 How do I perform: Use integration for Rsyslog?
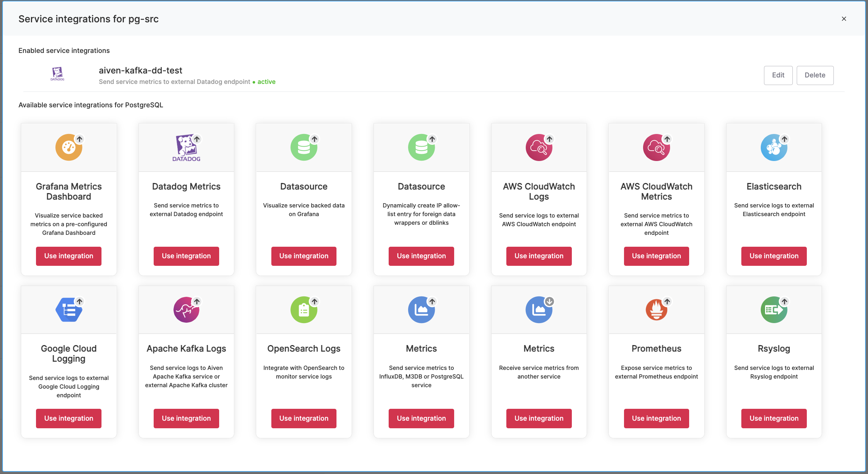tap(774, 419)
